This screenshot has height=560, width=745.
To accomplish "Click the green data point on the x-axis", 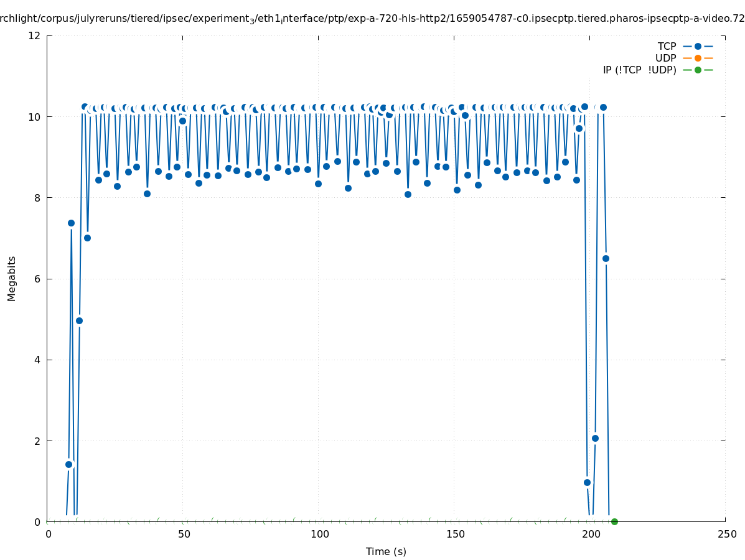I will (614, 521).
